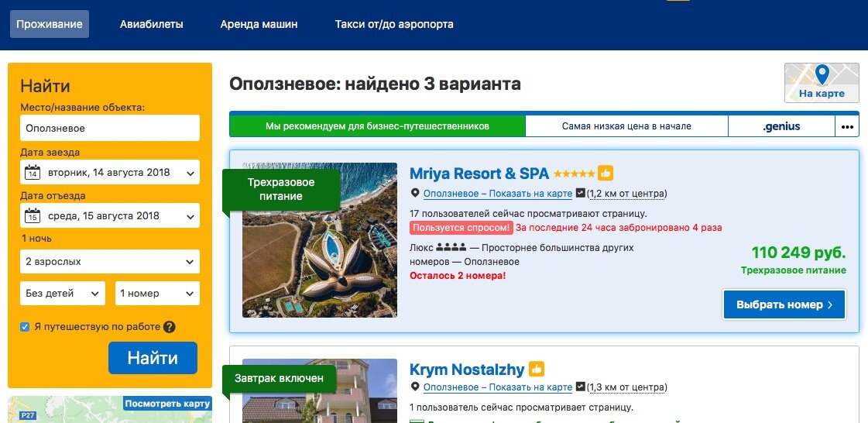868x423 pixels.
Task: Show Mriya Resort Оползневое on map link
Action: [x=498, y=194]
